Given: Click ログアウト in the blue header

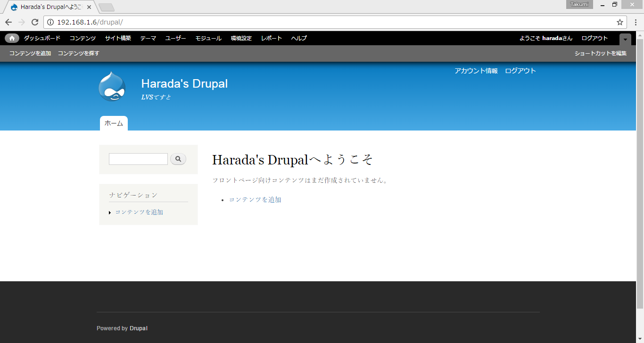Looking at the screenshot, I should [x=520, y=71].
